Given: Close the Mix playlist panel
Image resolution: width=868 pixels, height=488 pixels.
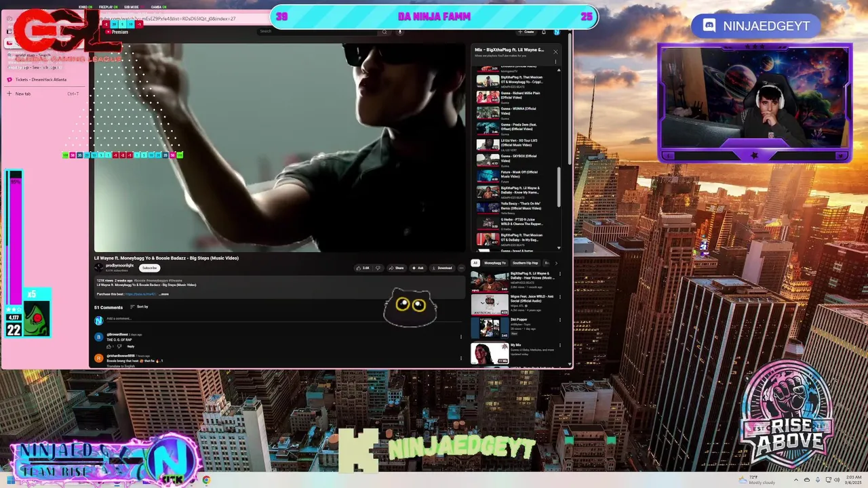Looking at the screenshot, I should [x=555, y=52].
